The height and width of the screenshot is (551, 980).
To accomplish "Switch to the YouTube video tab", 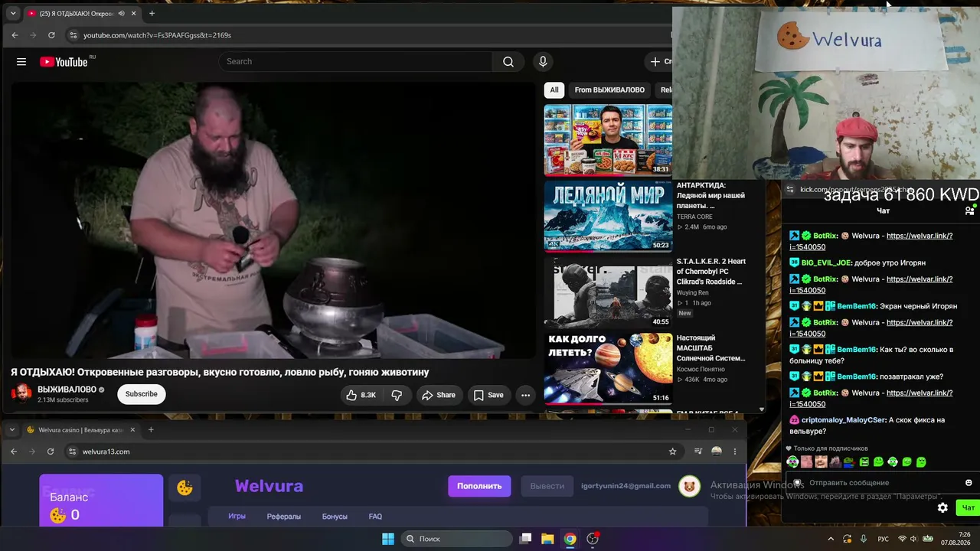I will pos(82,13).
